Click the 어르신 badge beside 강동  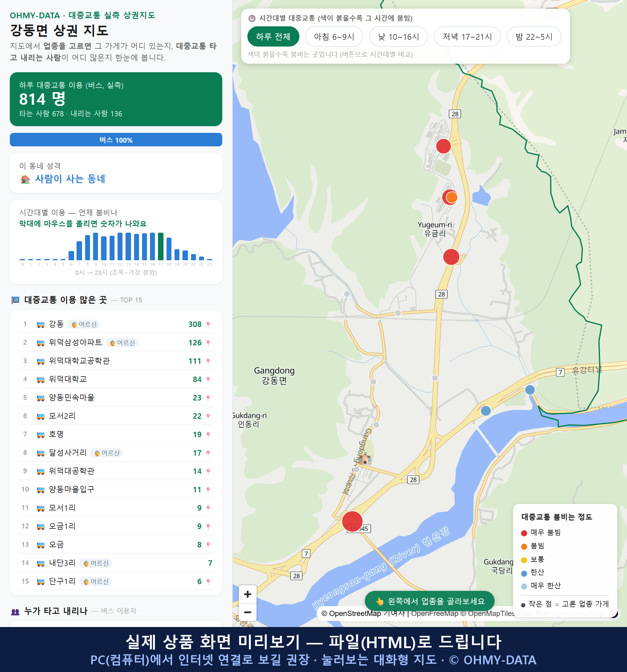pyautogui.click(x=84, y=325)
